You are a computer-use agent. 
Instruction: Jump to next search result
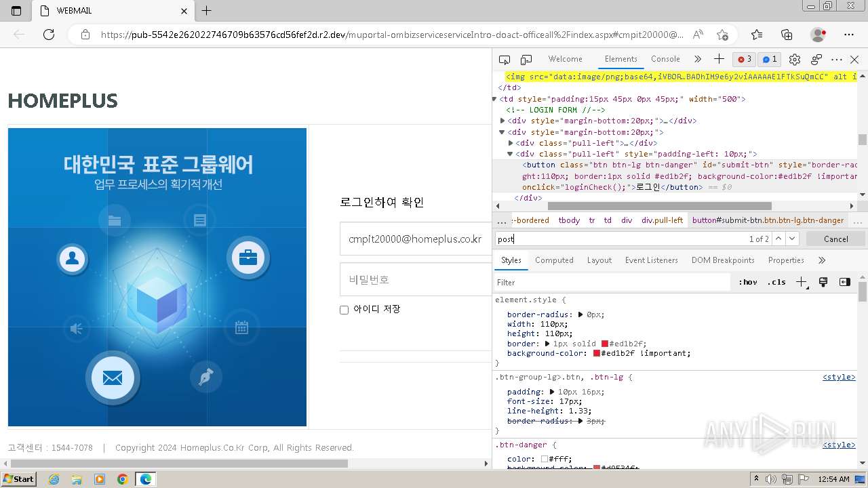[792, 239]
